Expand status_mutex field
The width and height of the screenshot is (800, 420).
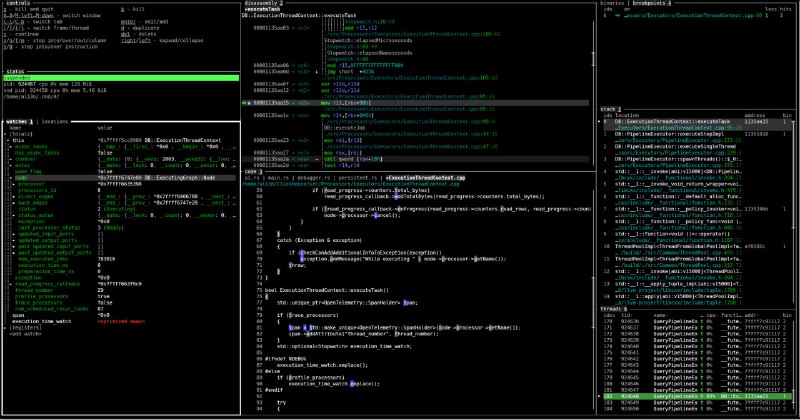(x=15, y=215)
